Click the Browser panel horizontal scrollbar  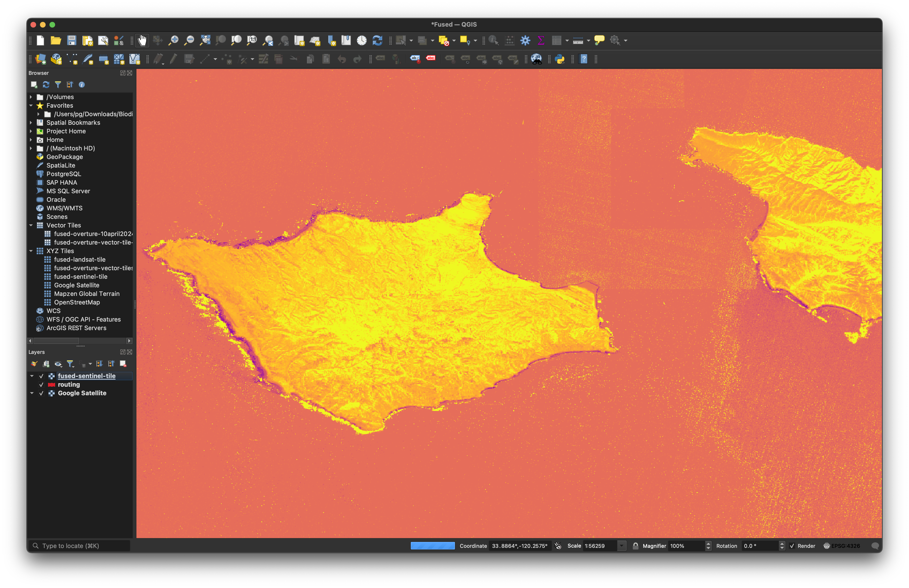point(56,341)
